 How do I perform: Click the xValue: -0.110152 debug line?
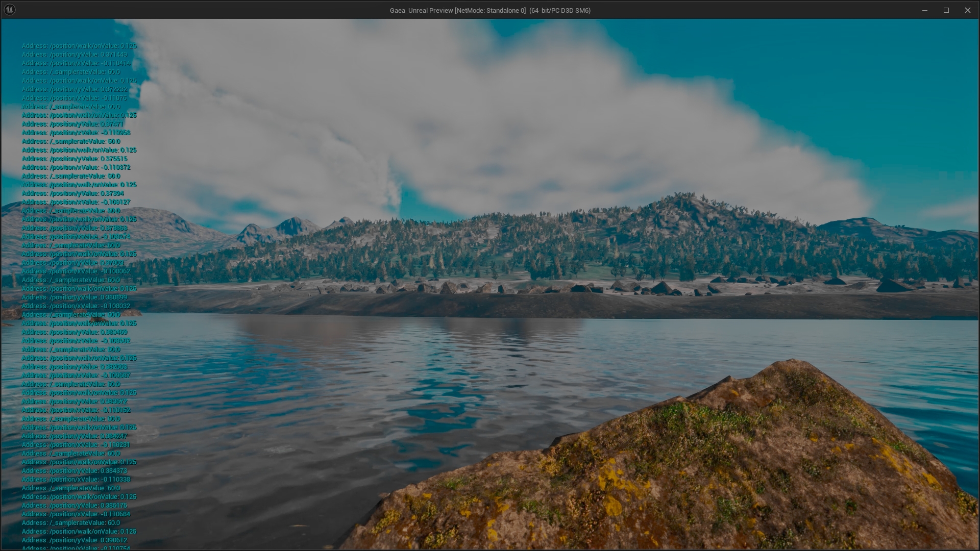point(76,410)
